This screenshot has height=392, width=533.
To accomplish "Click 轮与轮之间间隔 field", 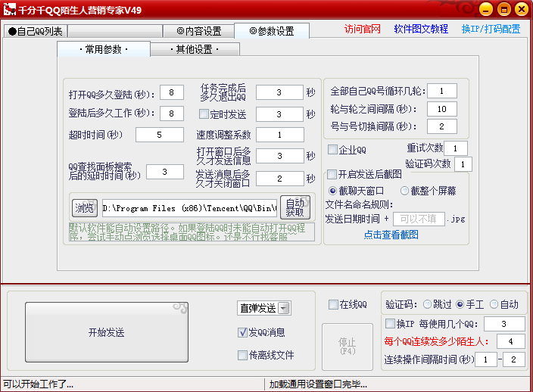I will [442, 109].
